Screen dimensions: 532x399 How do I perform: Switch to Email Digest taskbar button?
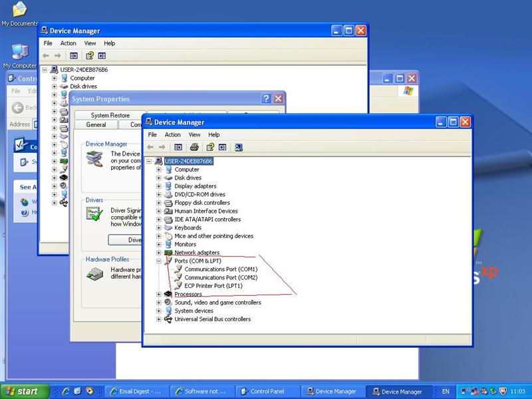tap(136, 391)
